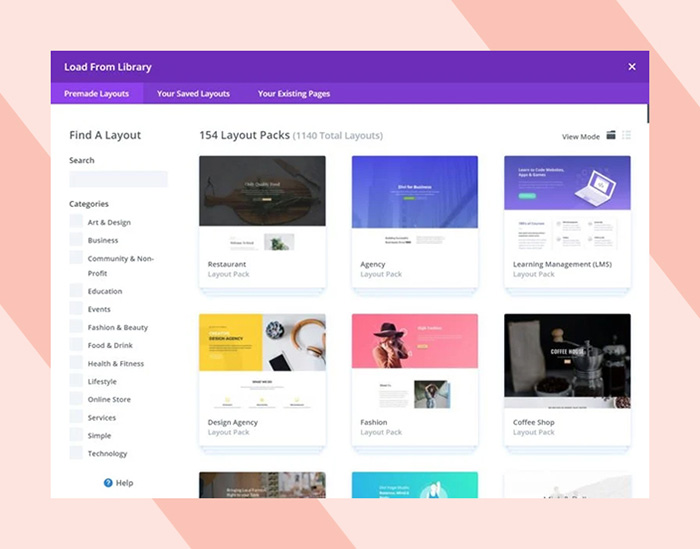
Task: Select the Lifestyle checkbox
Action: [76, 380]
